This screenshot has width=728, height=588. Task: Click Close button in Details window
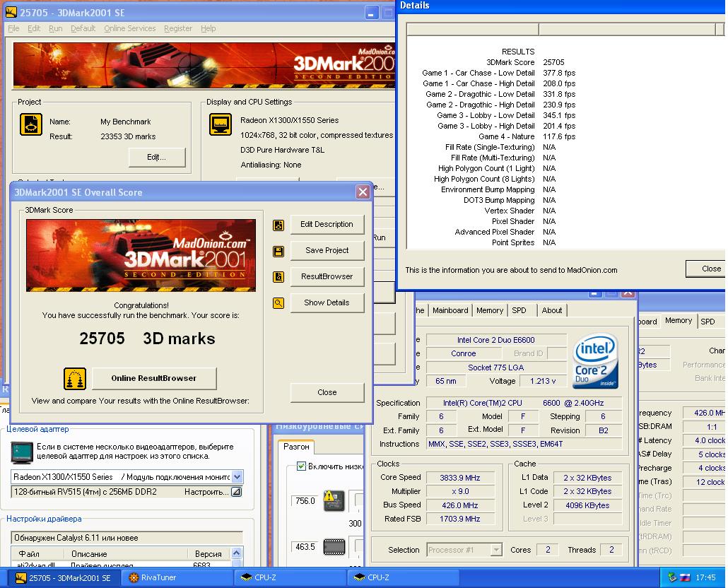coord(705,269)
